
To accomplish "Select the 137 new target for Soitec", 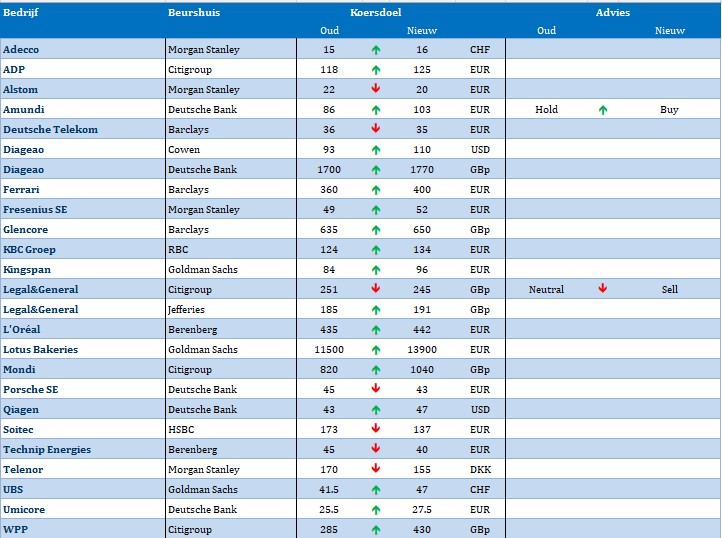I will [422, 429].
